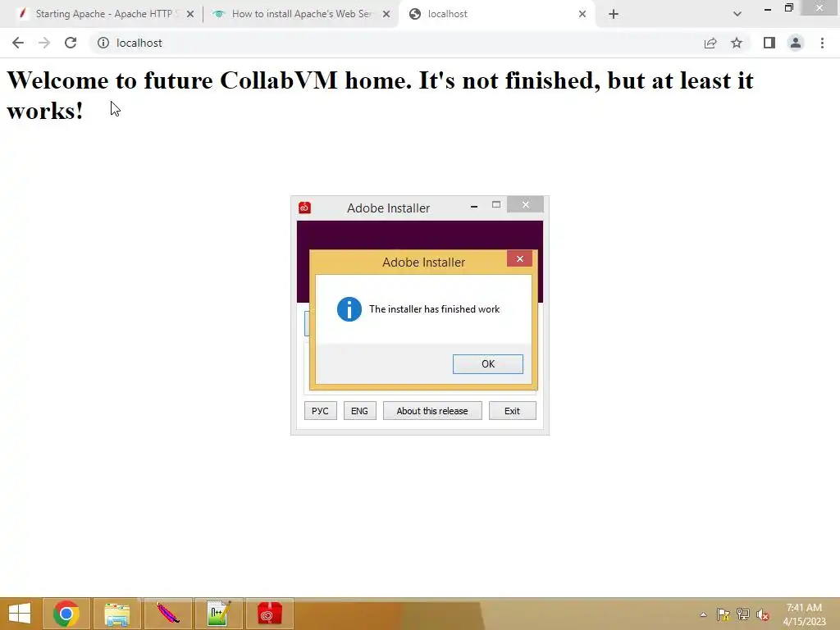Close the localhost tab

click(x=582, y=14)
